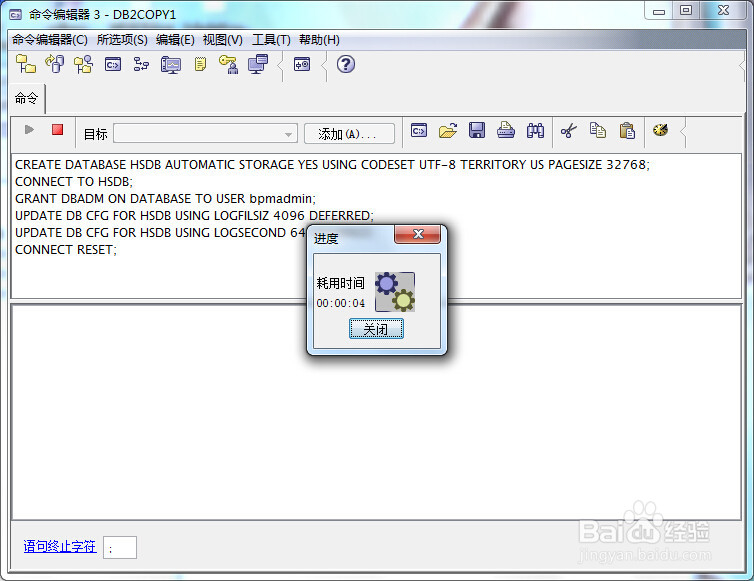
Task: Open the Configuration Assistant computers icon
Action: pos(258,64)
